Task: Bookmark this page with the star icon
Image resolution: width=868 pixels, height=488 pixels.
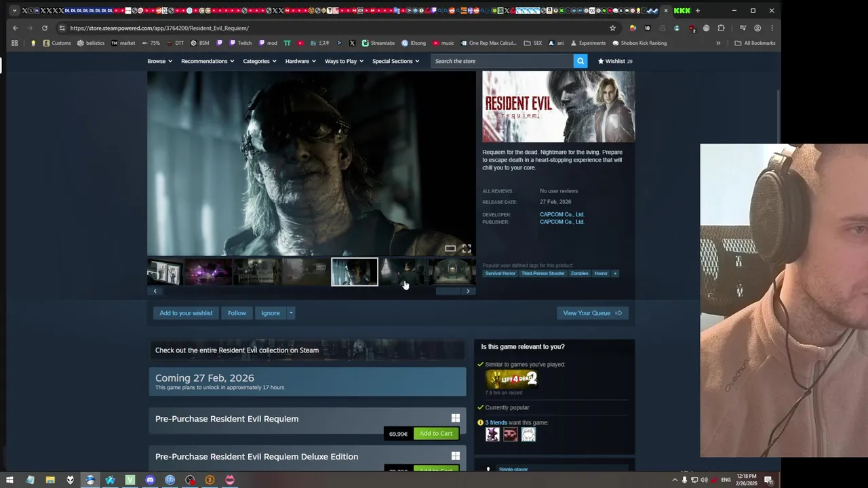Action: click(612, 28)
